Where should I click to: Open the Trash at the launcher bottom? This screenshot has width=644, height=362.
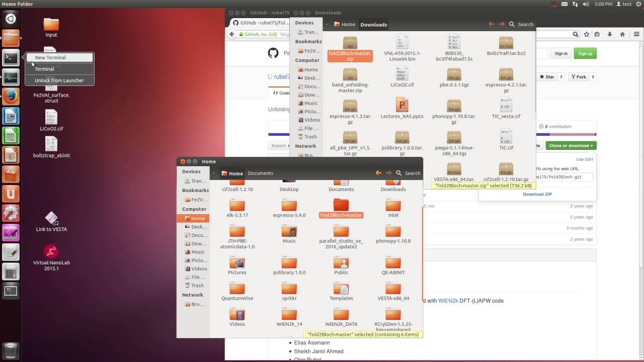(11, 350)
